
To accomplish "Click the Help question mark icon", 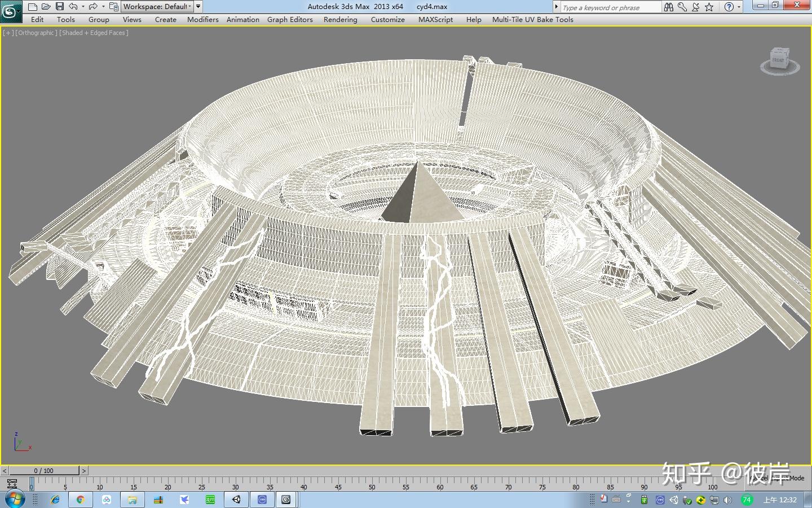I will [x=729, y=7].
